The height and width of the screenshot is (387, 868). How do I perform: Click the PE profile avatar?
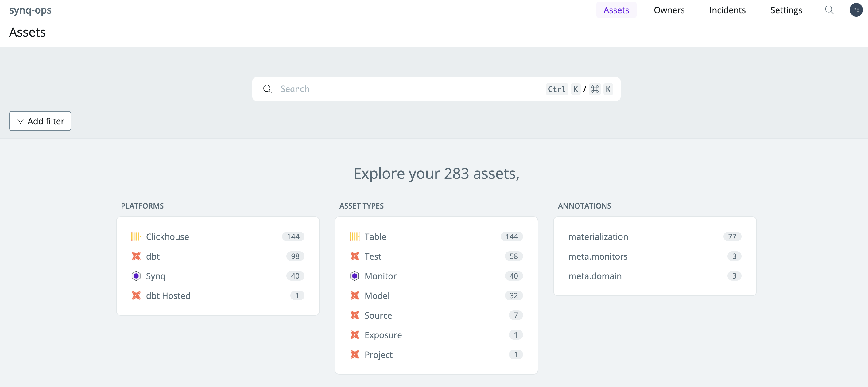click(856, 10)
